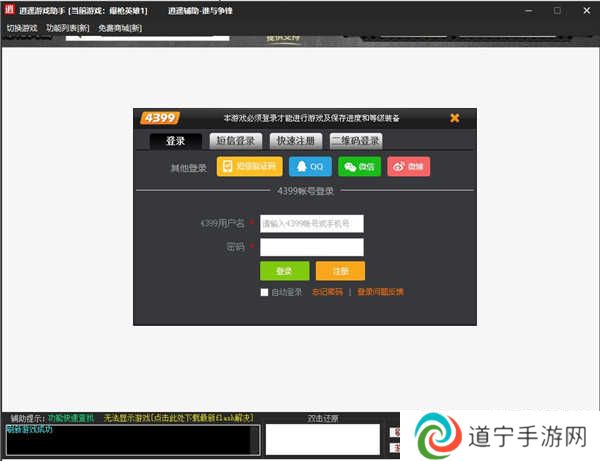
Task: Maximize the assistant window
Action: (558, 11)
